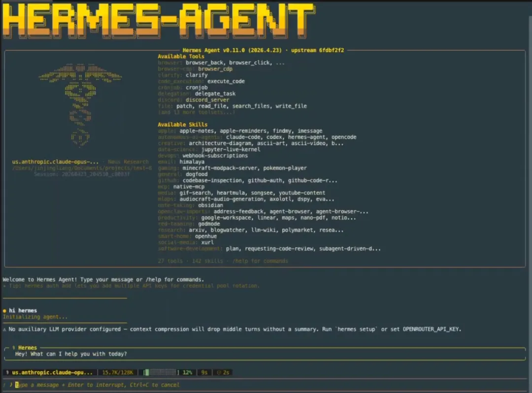Click "write_file" in the file tools row
Viewport: 532px width, 393px height.
[291, 106]
